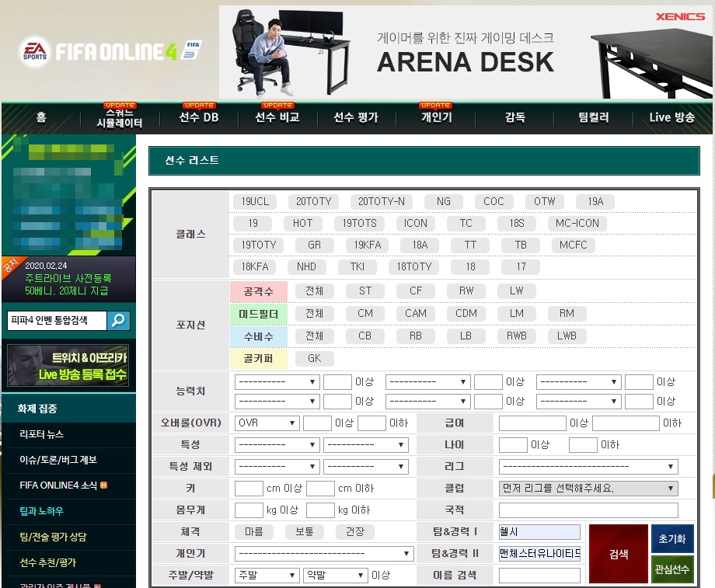Image resolution: width=715 pixels, height=588 pixels.
Task: Click the 팀&경력 I field containing 첼시
Action: click(x=539, y=532)
